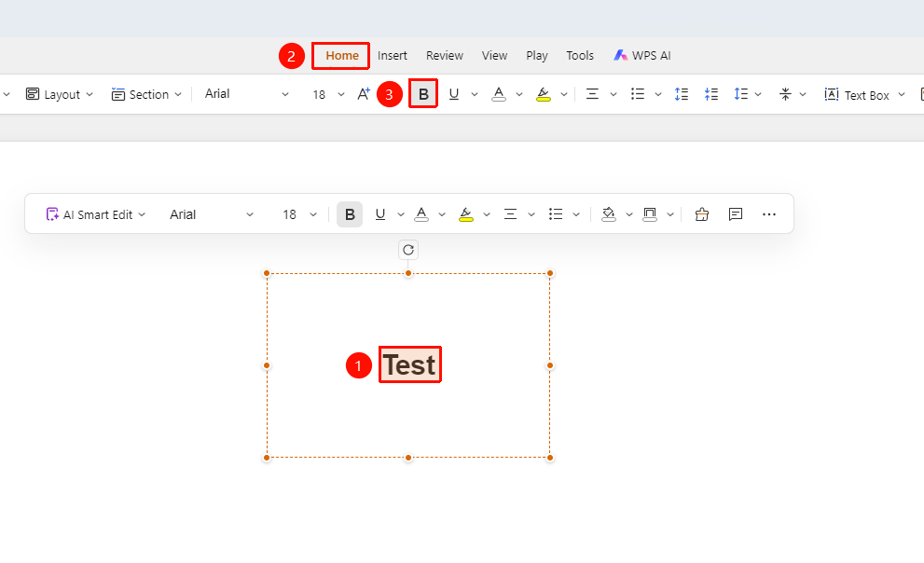This screenshot has width=924, height=563.
Task: Open the Play tab
Action: [x=537, y=55]
